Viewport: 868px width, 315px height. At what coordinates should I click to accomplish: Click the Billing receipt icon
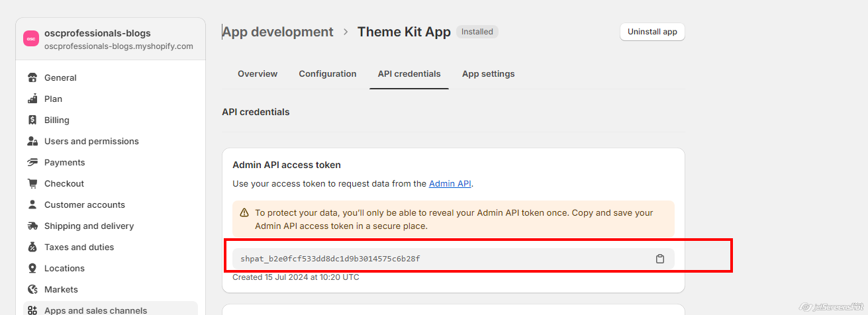click(32, 120)
